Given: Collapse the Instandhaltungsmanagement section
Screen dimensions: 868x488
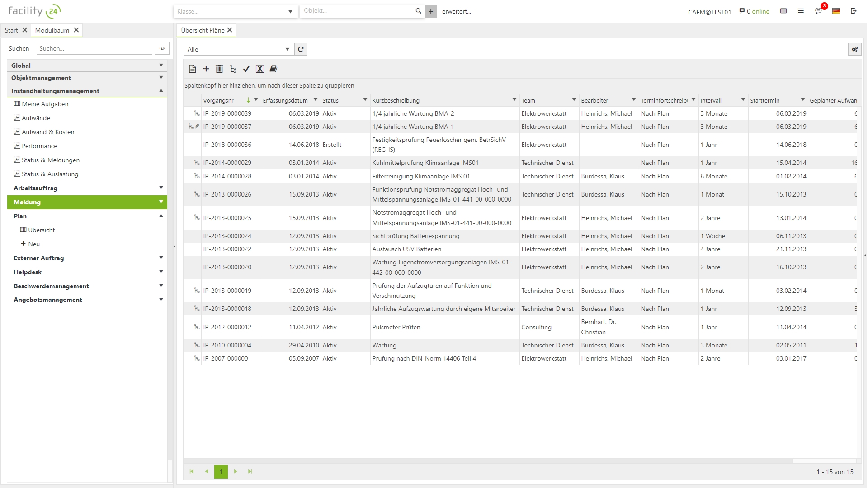Looking at the screenshot, I should coord(161,91).
